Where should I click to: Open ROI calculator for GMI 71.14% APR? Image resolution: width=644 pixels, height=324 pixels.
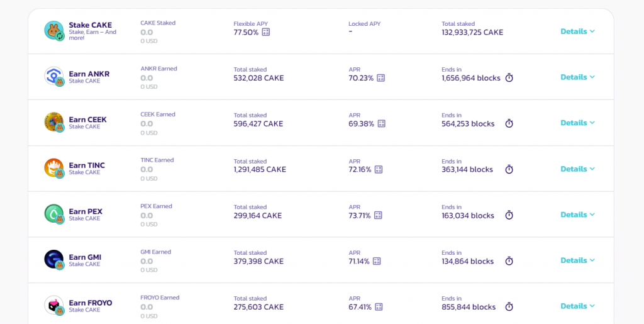click(377, 261)
